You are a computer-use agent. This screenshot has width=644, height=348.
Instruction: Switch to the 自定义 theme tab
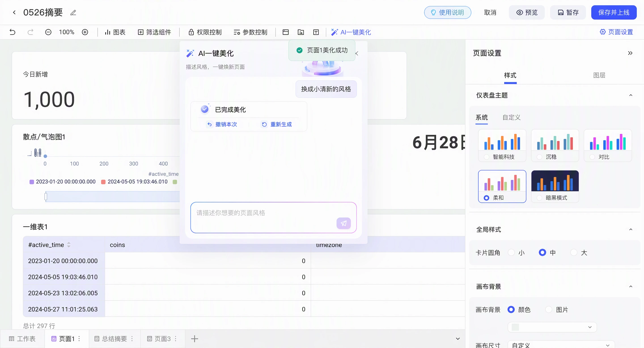click(511, 117)
